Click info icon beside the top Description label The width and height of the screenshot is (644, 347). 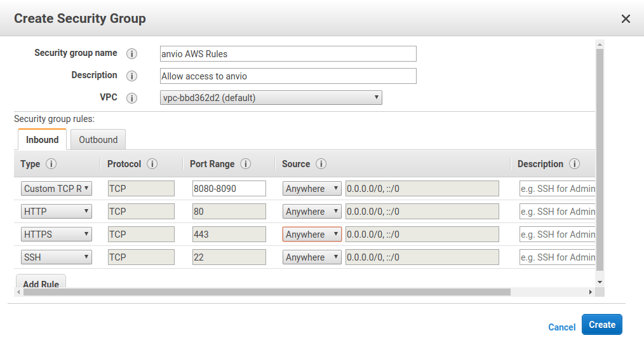click(131, 76)
